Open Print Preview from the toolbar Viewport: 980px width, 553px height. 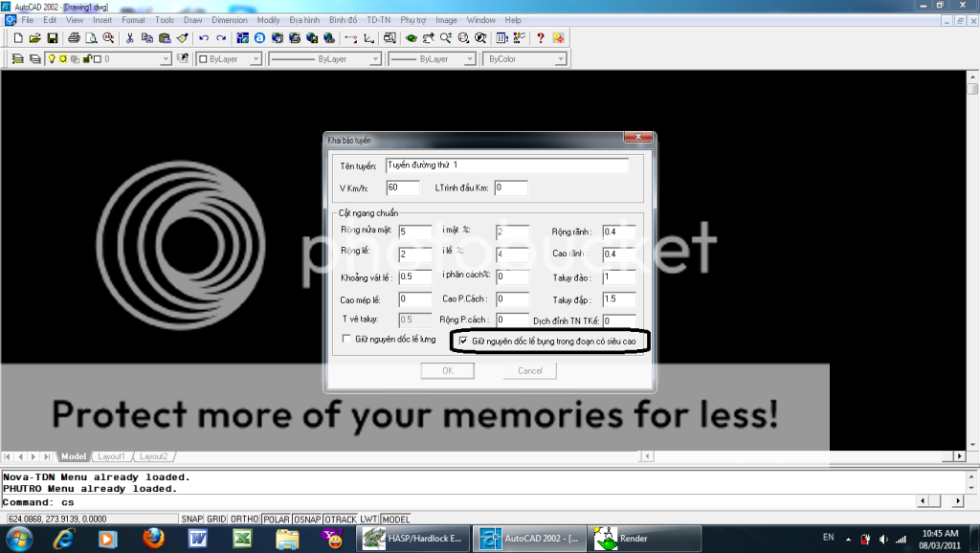click(x=91, y=38)
